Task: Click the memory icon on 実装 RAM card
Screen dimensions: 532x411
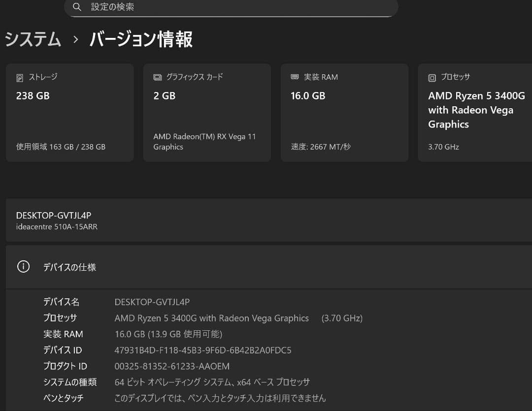Action: click(x=294, y=77)
